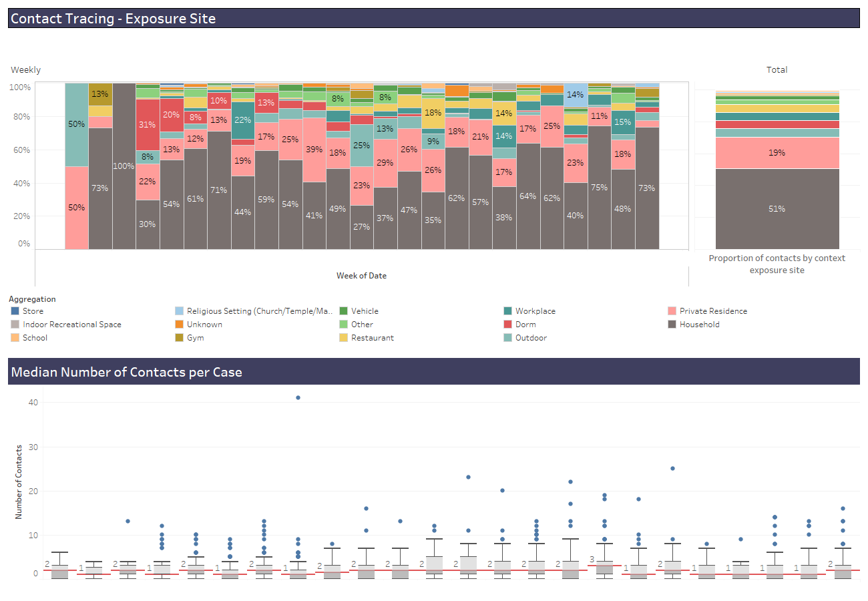Select the outlier point at 25 contacts
Screen dimensions: 868x601
click(x=672, y=468)
